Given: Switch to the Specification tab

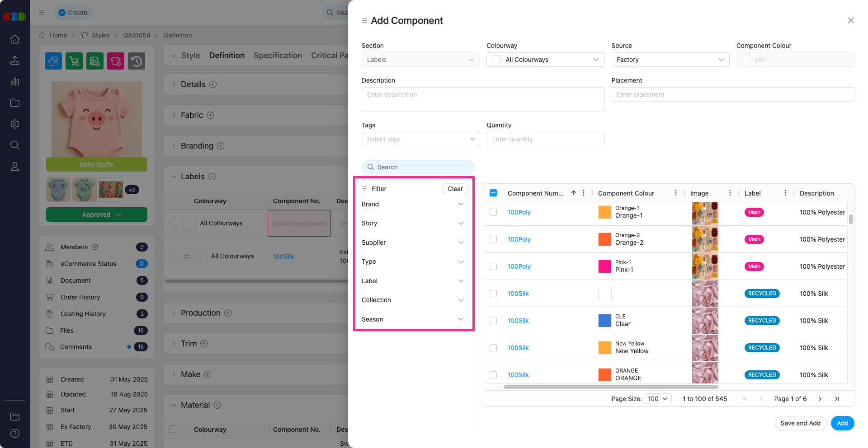Looking at the screenshot, I should point(278,56).
